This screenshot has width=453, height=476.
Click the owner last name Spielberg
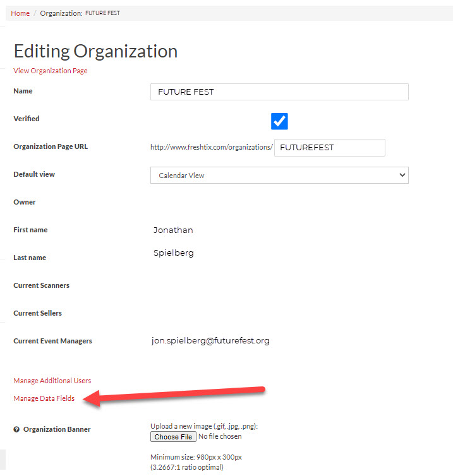pyautogui.click(x=174, y=253)
